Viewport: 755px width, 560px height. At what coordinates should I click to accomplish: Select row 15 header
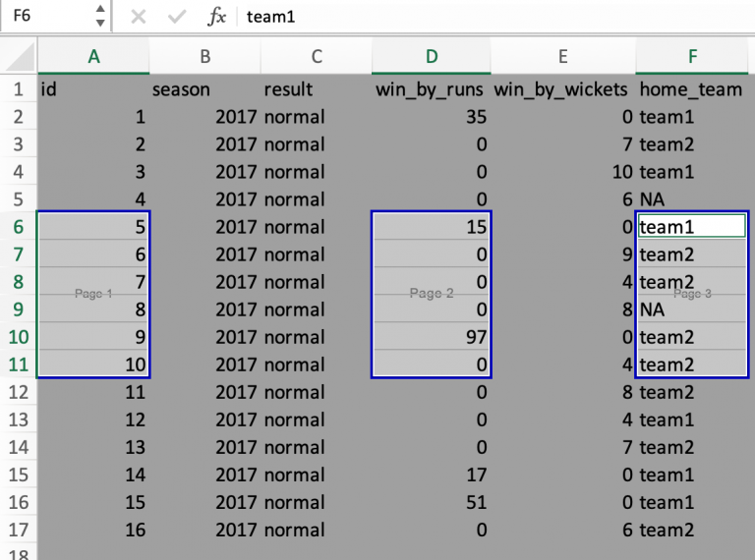pyautogui.click(x=19, y=475)
